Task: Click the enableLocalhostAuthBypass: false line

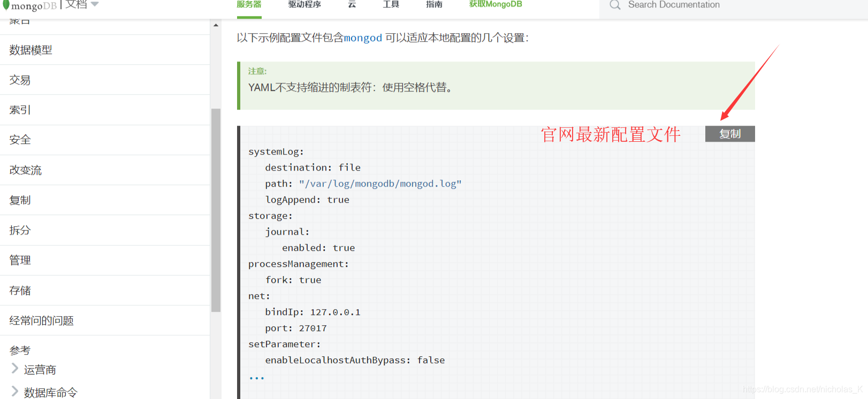Action: (x=355, y=360)
